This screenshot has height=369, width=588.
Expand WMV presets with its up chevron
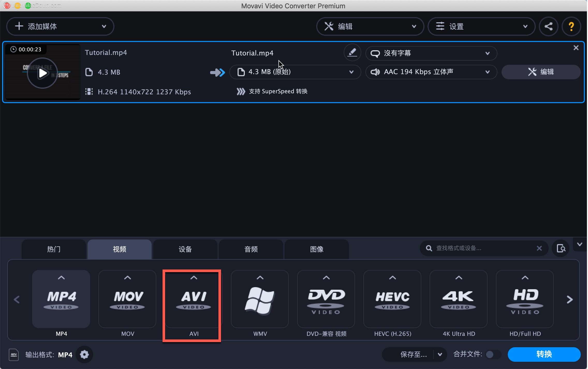260,278
